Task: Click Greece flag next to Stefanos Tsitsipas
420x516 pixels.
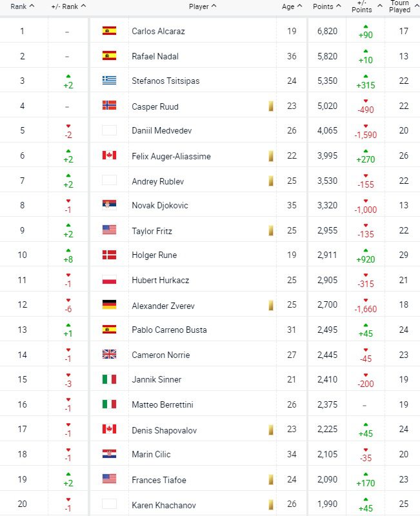Action: click(x=109, y=80)
